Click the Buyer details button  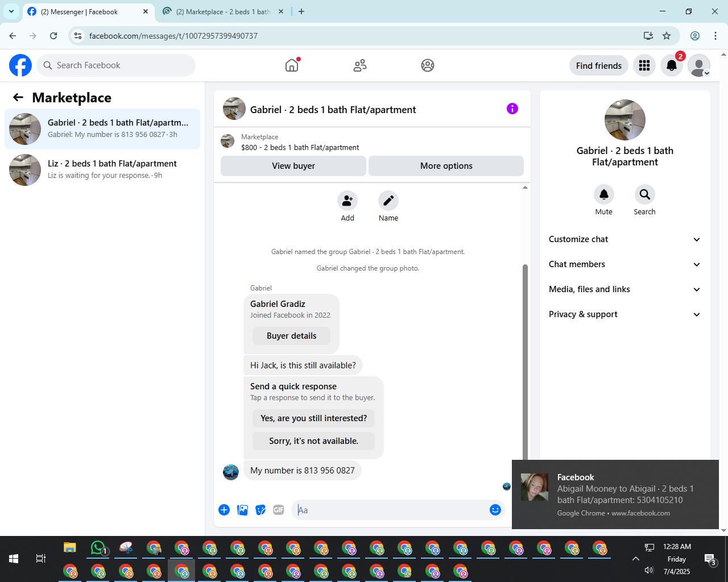(x=292, y=336)
